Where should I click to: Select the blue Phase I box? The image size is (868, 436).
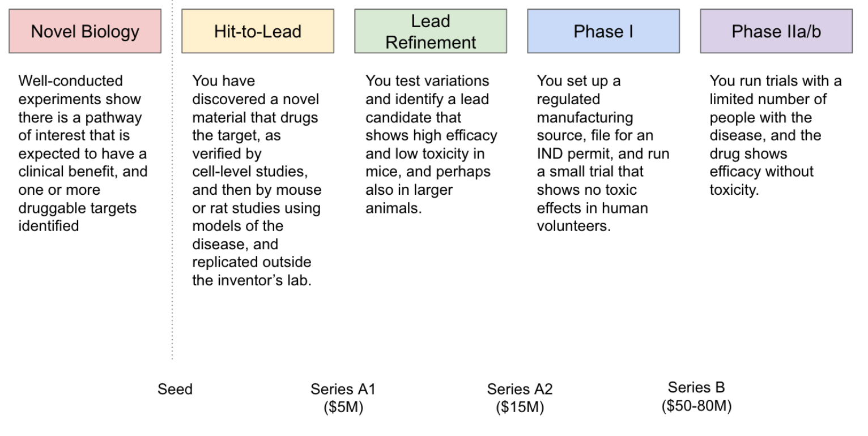603,31
